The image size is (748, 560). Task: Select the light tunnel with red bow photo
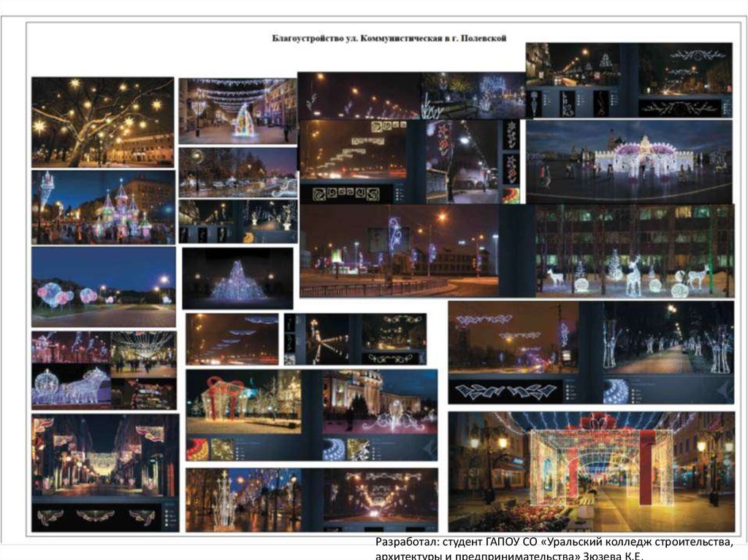[591, 471]
